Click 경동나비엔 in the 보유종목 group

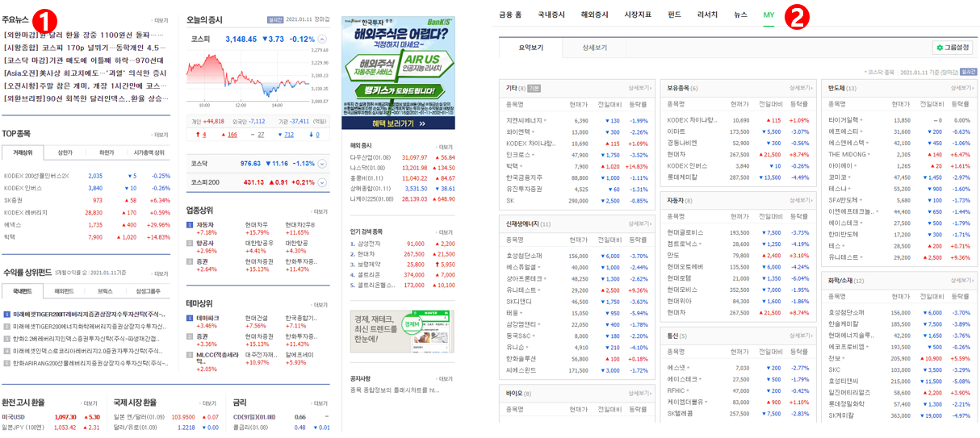681,143
